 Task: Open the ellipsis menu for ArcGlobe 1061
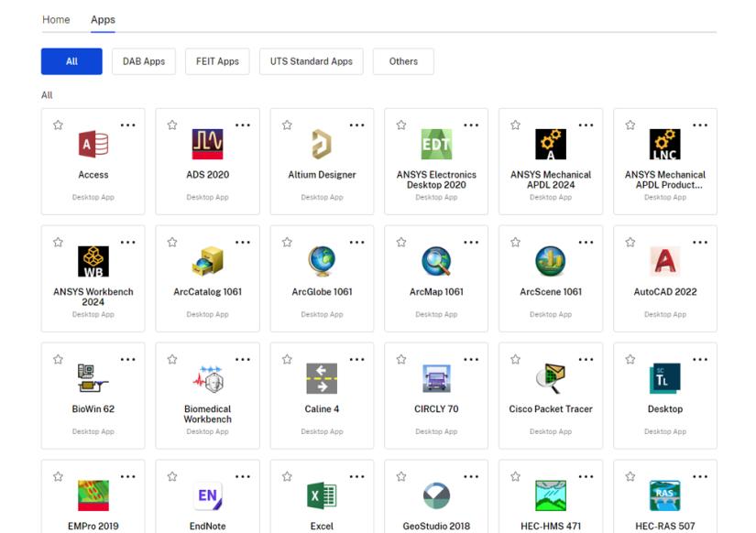[356, 242]
